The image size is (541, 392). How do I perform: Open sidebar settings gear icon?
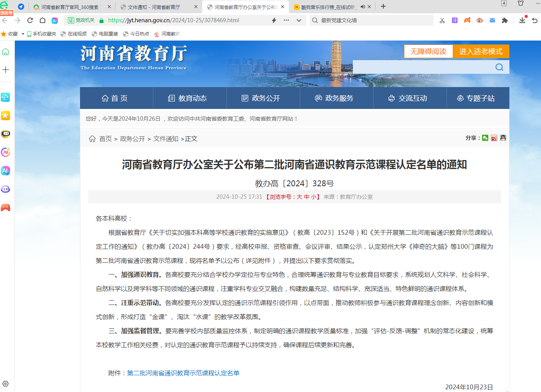tap(5, 384)
